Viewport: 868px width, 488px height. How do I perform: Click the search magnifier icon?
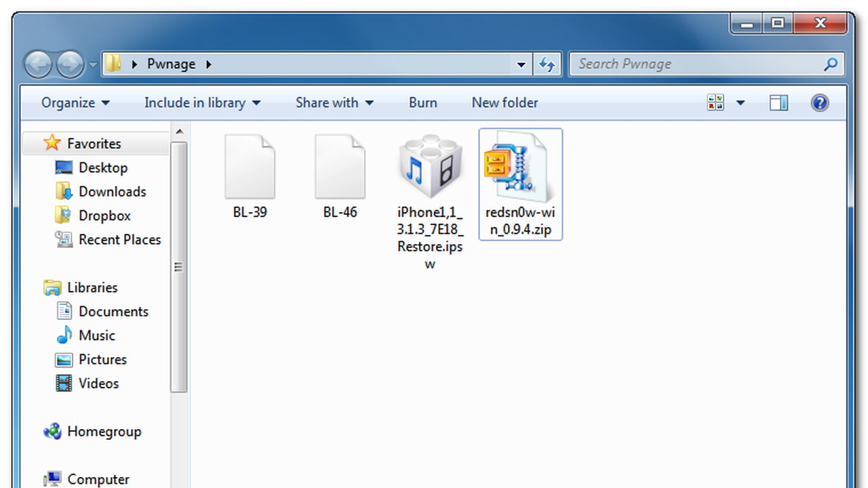tap(831, 64)
